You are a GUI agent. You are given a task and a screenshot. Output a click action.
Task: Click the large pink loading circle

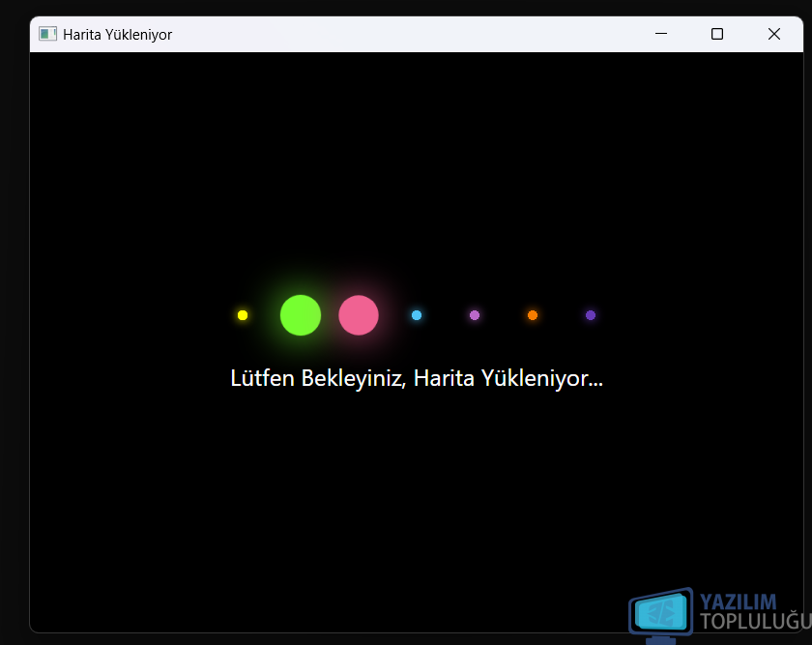coord(359,315)
